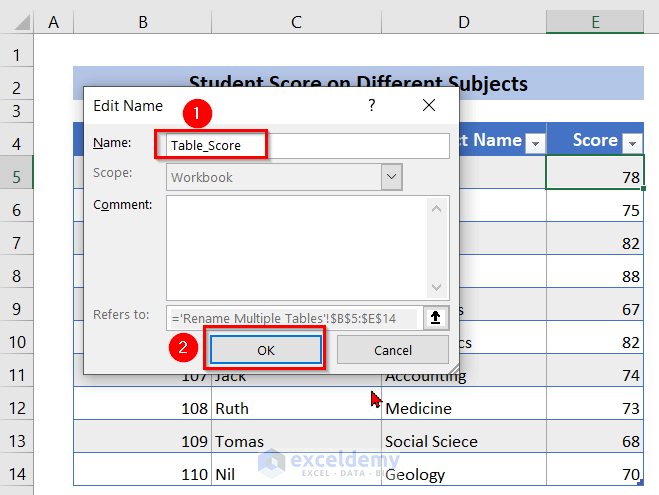Screen dimensions: 659x495
Task: Select the score cell showing 78
Action: 595,177
